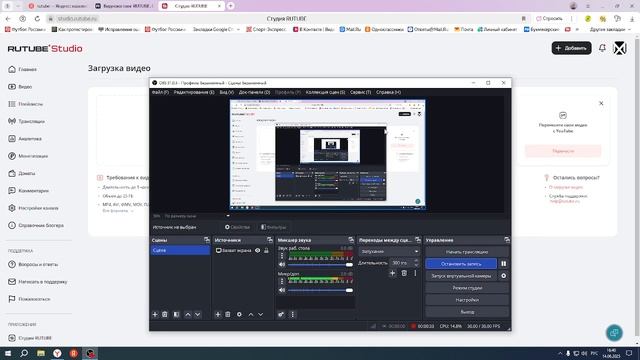Open OBS icon on Windows taskbar
The image size is (640, 360).
pyautogui.click(x=90, y=353)
